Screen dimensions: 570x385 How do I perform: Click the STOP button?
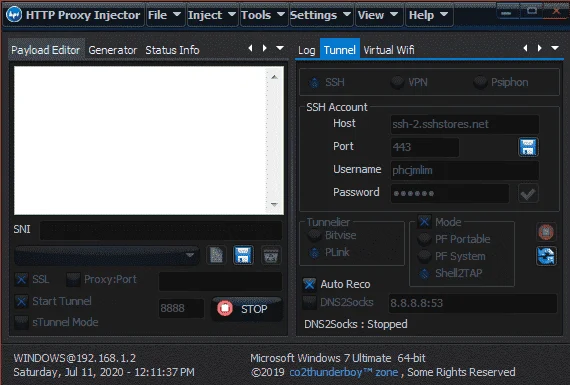[x=247, y=309]
